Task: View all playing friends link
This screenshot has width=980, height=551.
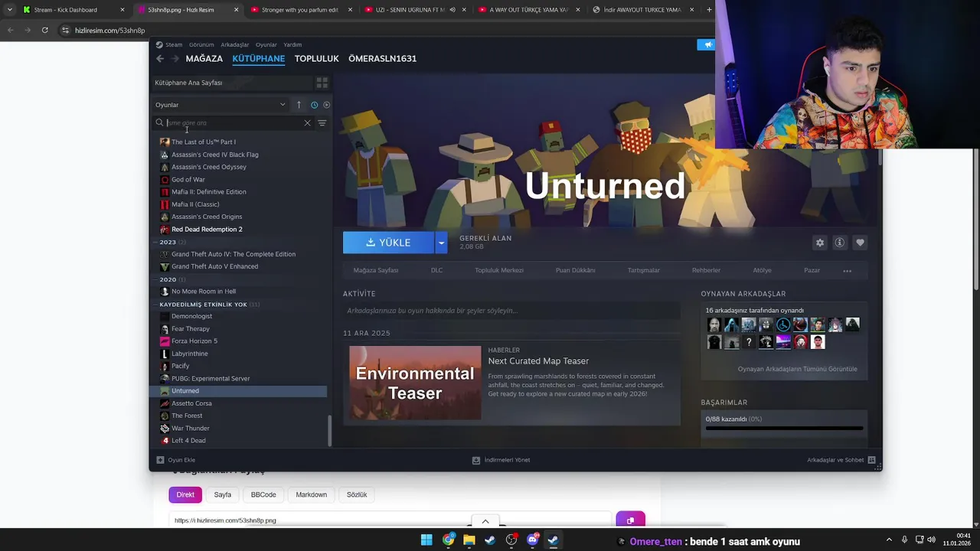Action: tap(797, 369)
